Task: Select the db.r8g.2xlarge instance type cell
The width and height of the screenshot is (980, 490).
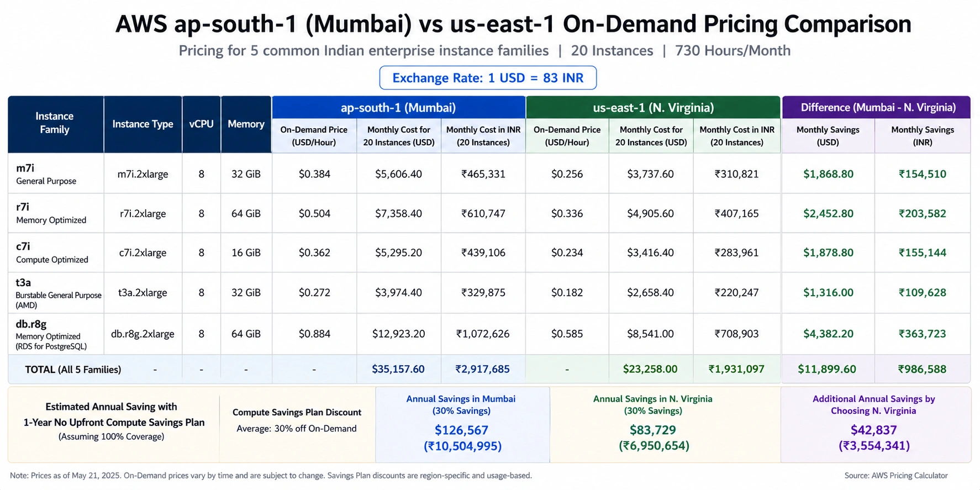Action: click(143, 334)
